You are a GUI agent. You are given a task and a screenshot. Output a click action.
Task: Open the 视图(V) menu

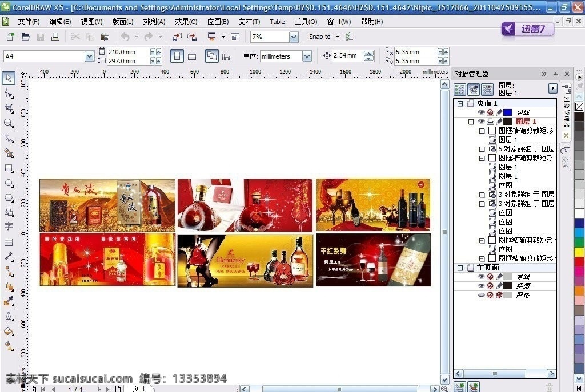[91, 22]
